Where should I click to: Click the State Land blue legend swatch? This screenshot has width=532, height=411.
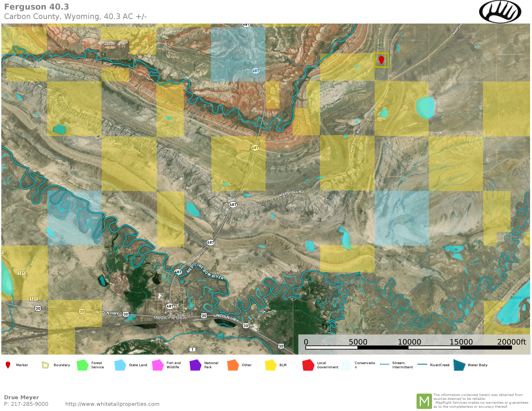pyautogui.click(x=120, y=365)
